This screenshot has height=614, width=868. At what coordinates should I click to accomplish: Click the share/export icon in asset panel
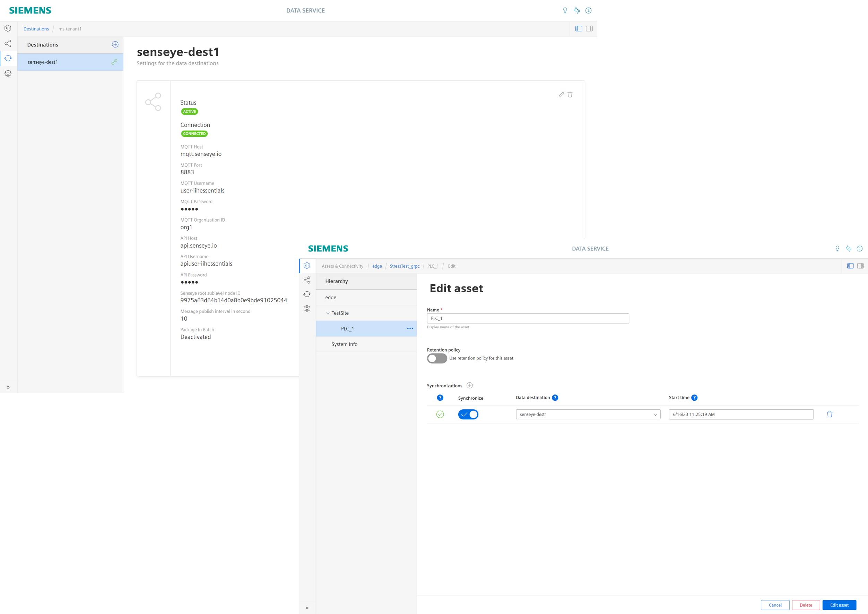point(307,280)
